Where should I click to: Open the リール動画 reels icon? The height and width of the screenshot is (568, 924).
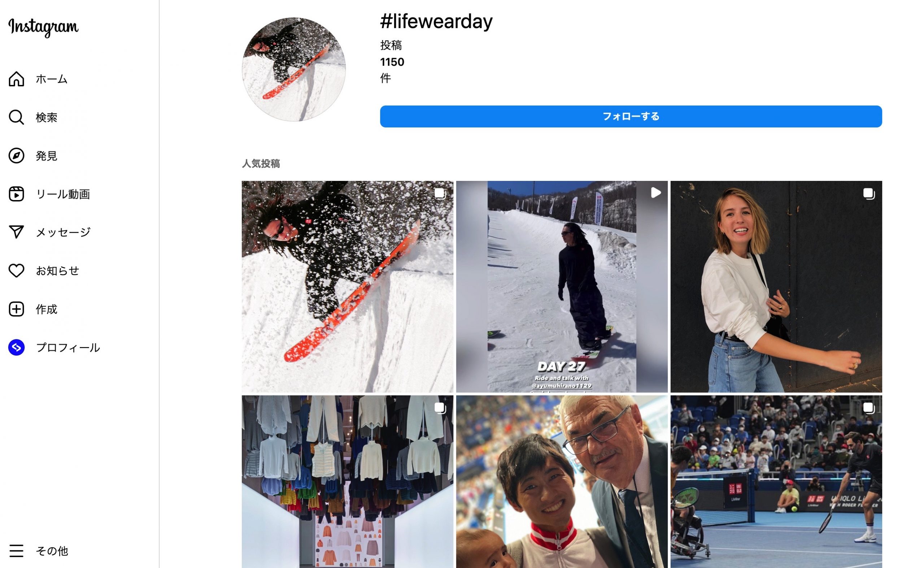(17, 194)
